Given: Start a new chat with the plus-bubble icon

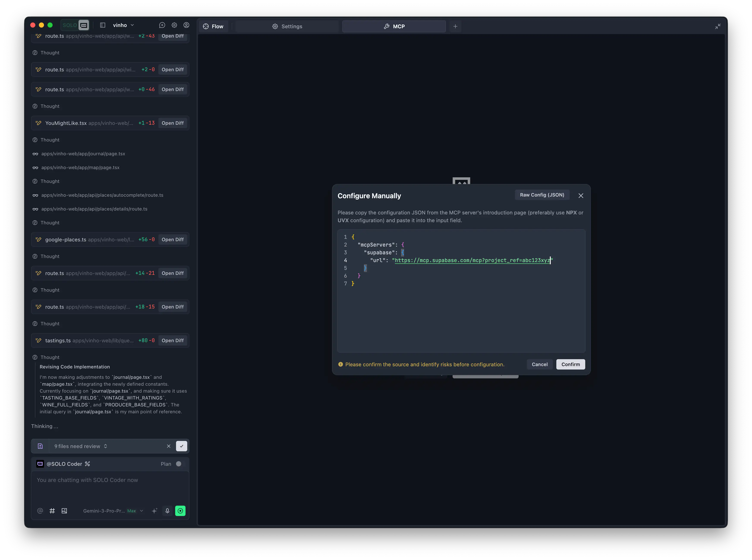Looking at the screenshot, I should pos(162,25).
